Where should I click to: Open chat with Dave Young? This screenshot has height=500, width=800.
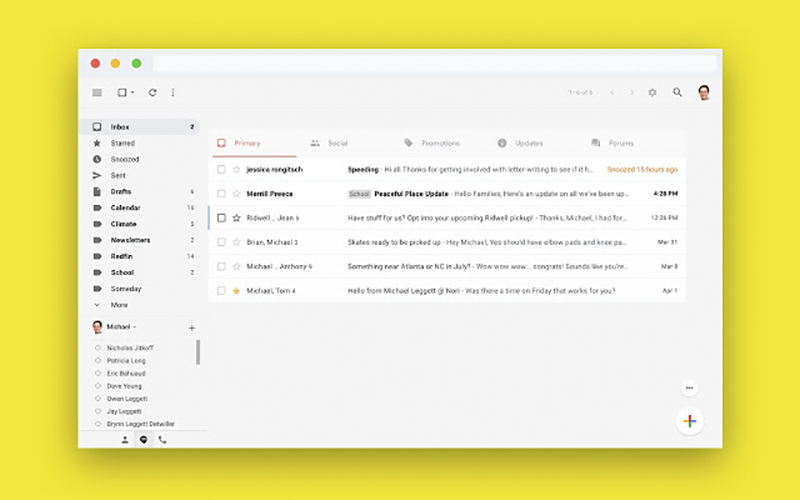(124, 386)
